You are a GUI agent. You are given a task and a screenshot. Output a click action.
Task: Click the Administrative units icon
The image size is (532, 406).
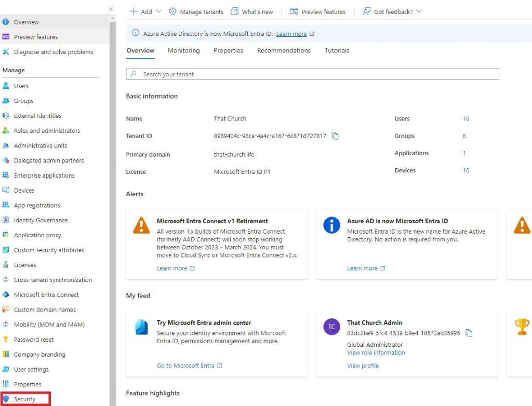[x=6, y=145]
